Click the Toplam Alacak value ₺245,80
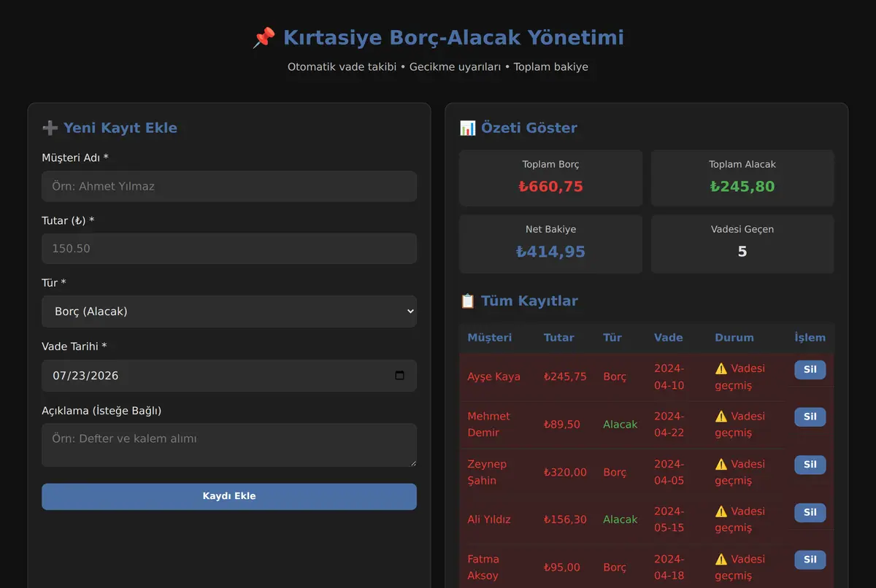Viewport: 876px width, 588px height. click(x=742, y=187)
